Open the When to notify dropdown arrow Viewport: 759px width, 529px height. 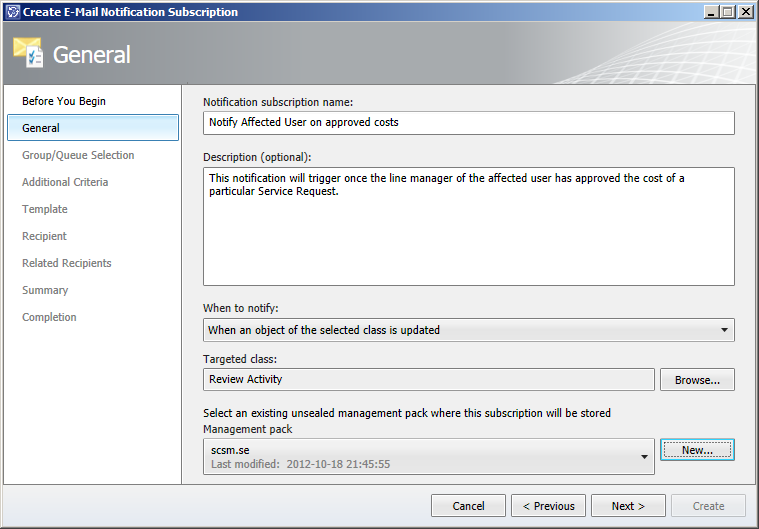[724, 330]
